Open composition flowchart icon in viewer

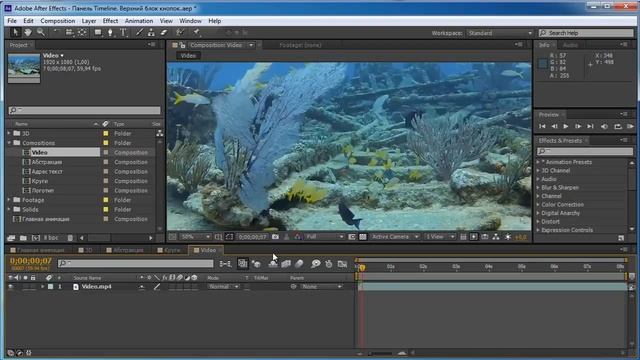click(496, 237)
